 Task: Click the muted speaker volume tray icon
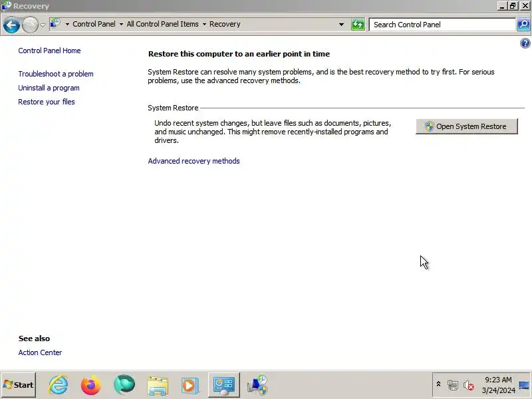[x=469, y=385]
